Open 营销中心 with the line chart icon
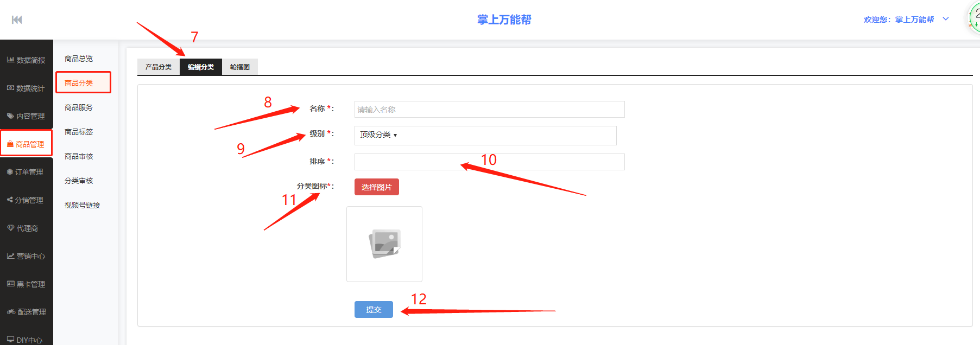The image size is (980, 345). click(x=26, y=256)
